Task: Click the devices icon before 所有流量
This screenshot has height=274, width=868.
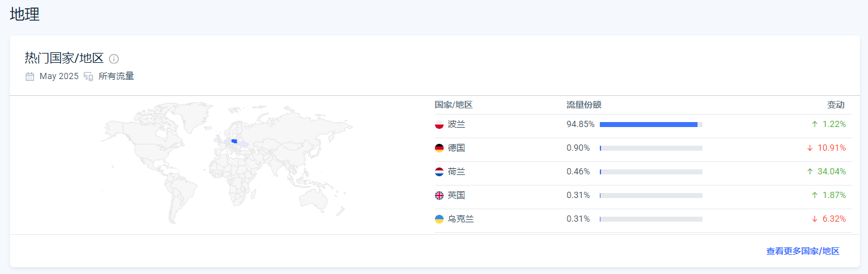Action: coord(88,77)
